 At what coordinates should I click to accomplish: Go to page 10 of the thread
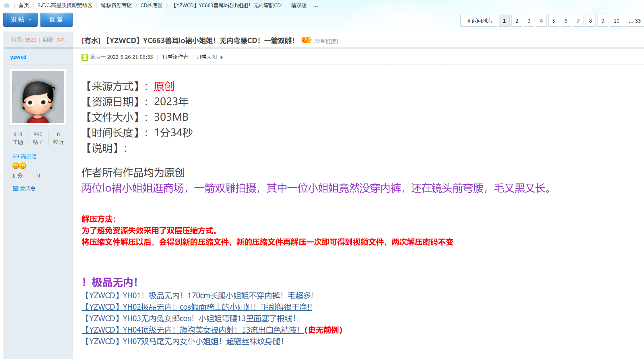pyautogui.click(x=616, y=21)
